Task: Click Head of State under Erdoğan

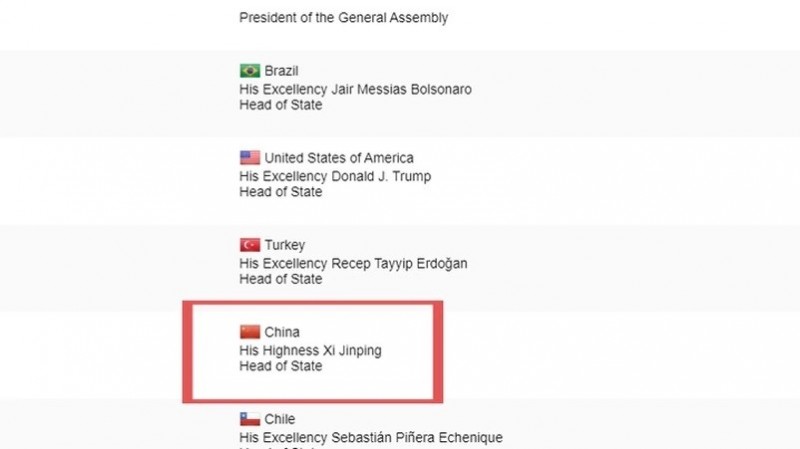Action: pos(281,279)
